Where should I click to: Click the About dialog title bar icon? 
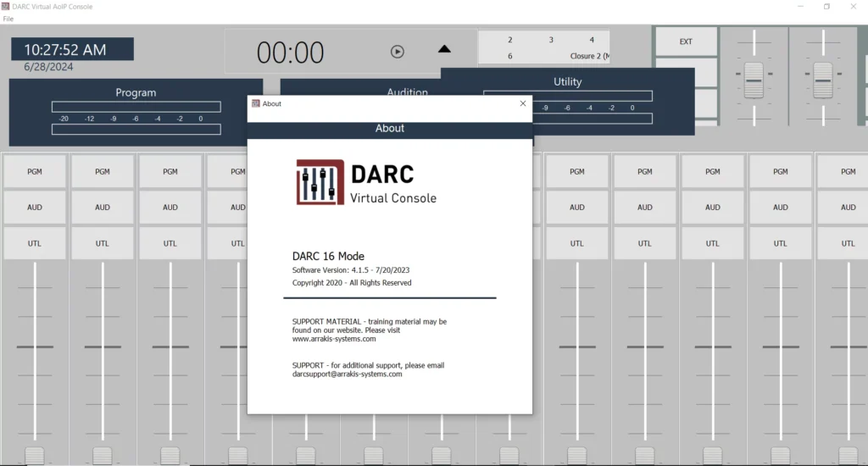[x=256, y=103]
